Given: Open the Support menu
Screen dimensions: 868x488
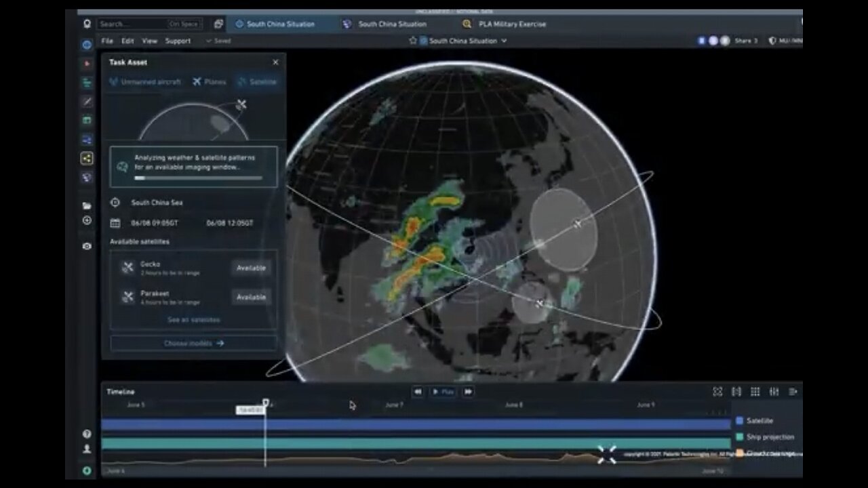Looking at the screenshot, I should click(x=178, y=41).
